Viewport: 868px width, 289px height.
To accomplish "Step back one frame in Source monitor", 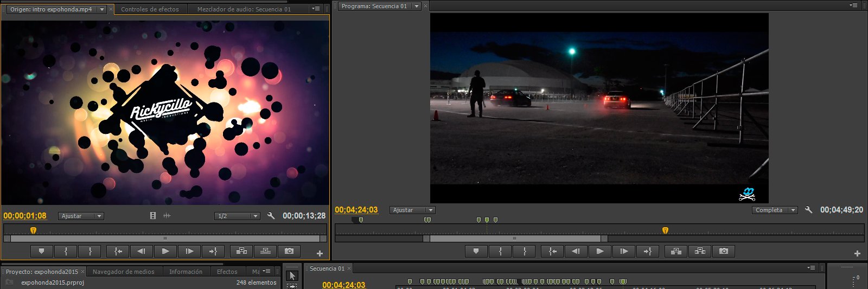I will [142, 251].
